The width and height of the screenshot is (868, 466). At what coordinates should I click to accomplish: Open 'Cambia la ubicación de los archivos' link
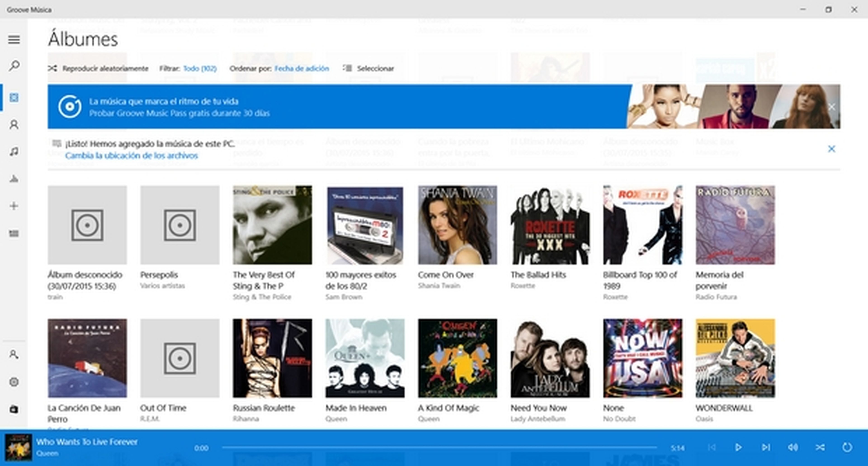131,156
